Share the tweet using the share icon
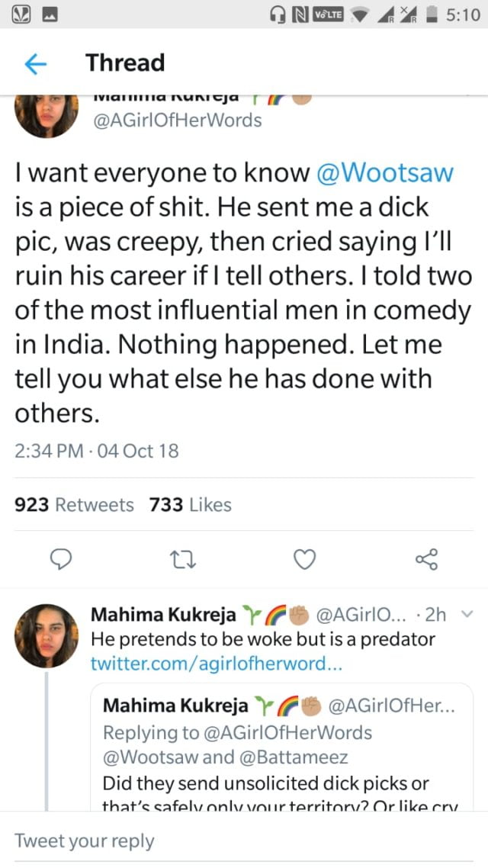 tap(427, 561)
